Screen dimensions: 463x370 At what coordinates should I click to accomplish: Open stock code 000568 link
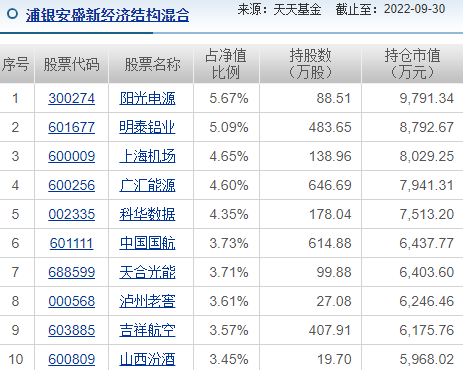click(72, 301)
